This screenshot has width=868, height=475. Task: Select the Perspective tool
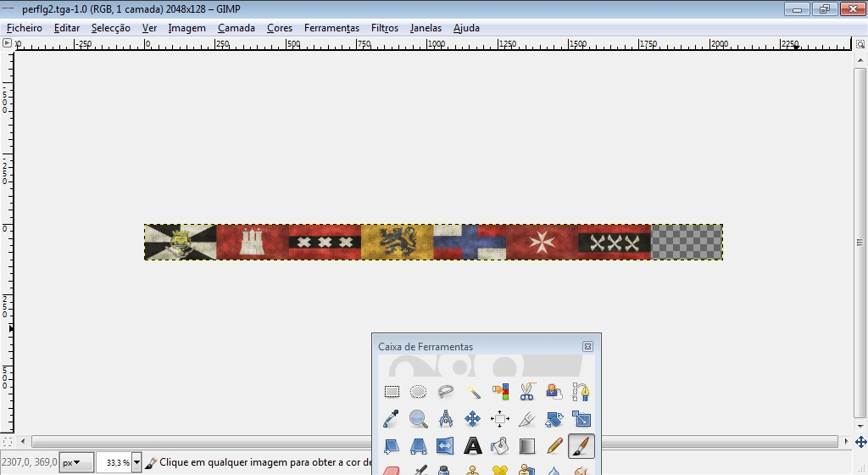pyautogui.click(x=419, y=446)
